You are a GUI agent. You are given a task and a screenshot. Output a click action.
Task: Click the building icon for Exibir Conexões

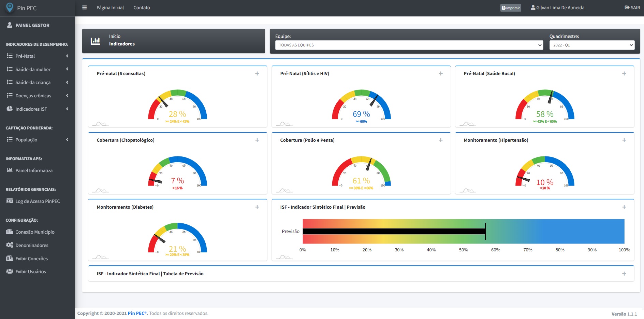pos(10,258)
